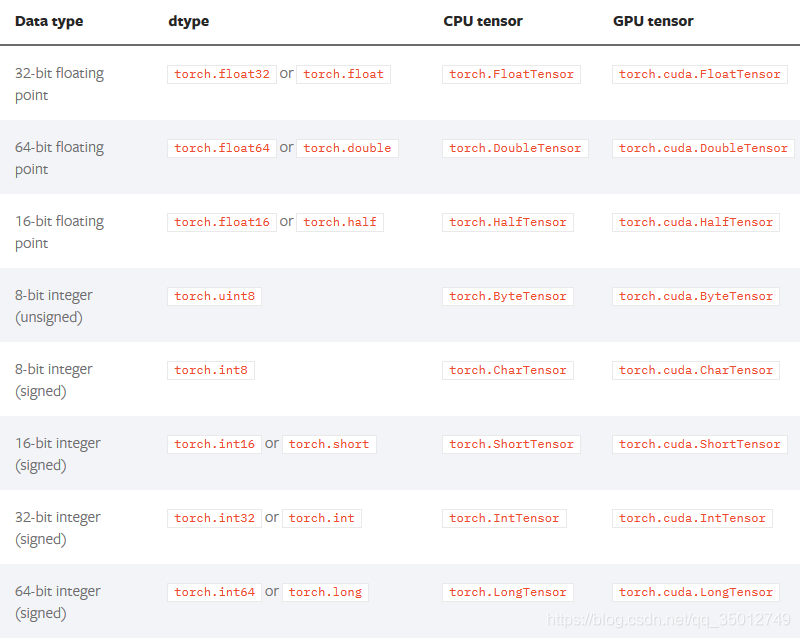Click the torch.ShortTensor code label
The width and height of the screenshot is (800, 638).
(x=511, y=445)
